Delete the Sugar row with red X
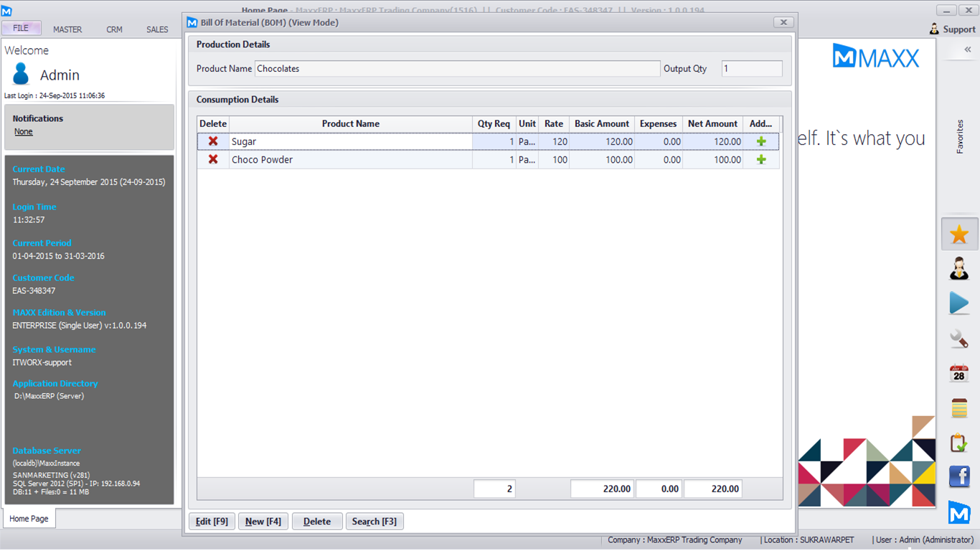 click(213, 141)
